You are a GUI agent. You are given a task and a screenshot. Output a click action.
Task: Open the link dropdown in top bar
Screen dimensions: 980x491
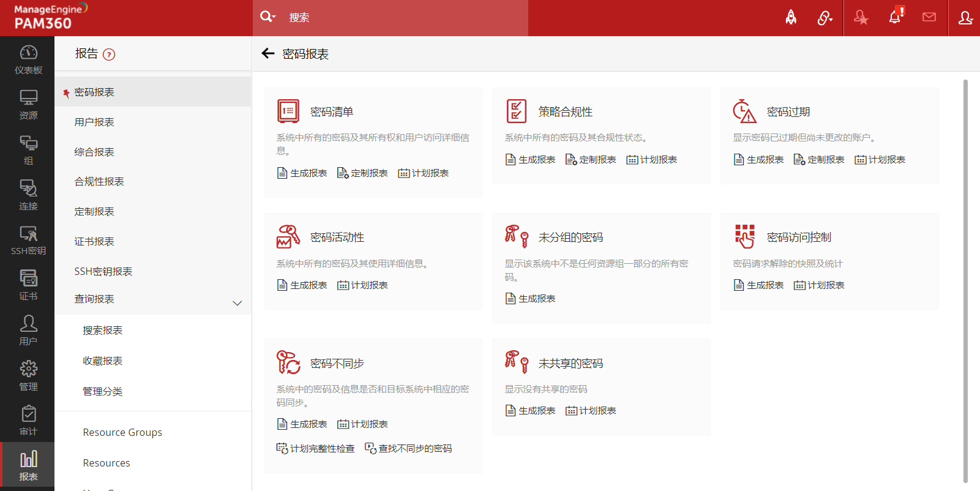pyautogui.click(x=825, y=18)
